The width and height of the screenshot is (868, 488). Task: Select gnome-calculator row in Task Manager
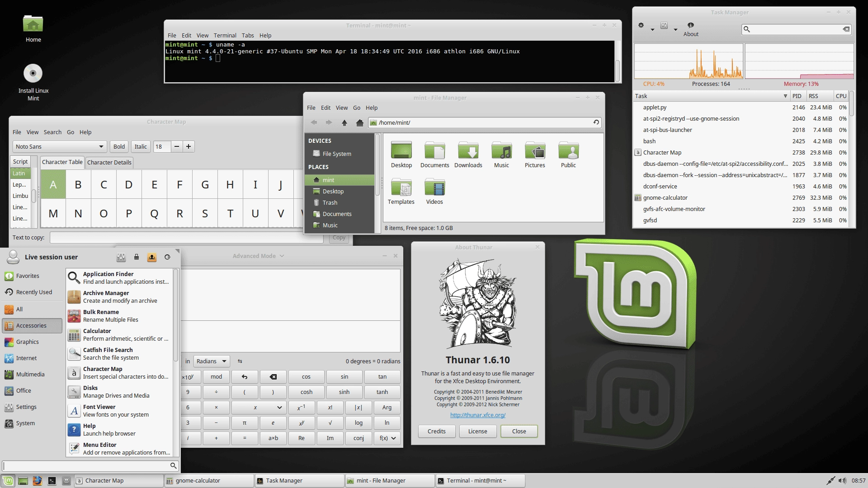pyautogui.click(x=741, y=198)
